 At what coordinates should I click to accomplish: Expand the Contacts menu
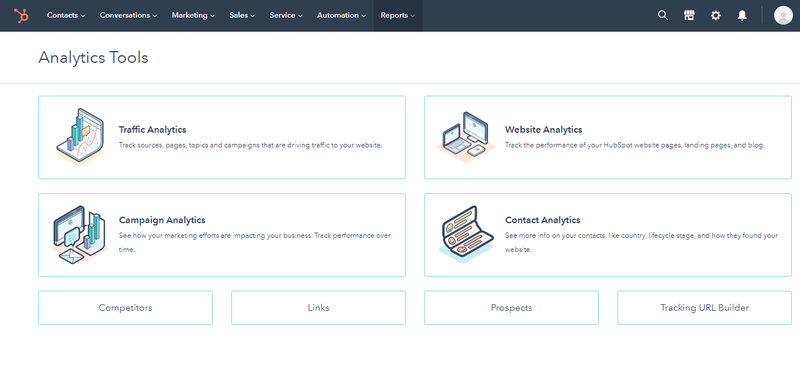(66, 15)
